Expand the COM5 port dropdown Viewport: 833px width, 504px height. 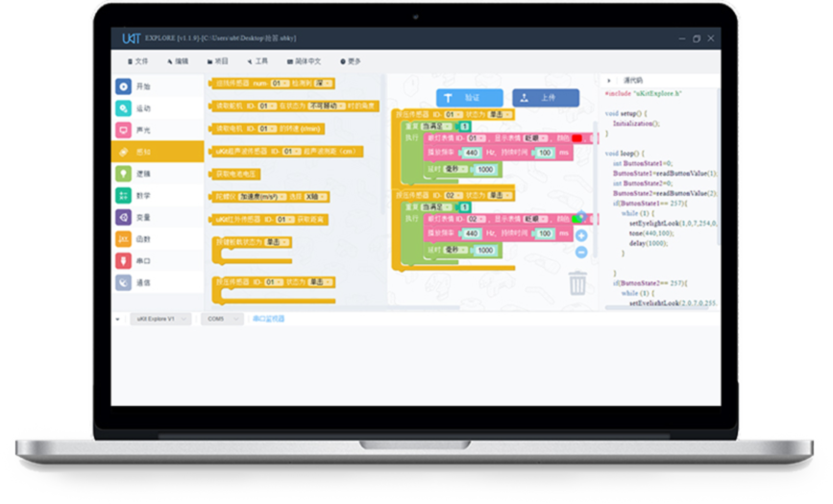221,319
